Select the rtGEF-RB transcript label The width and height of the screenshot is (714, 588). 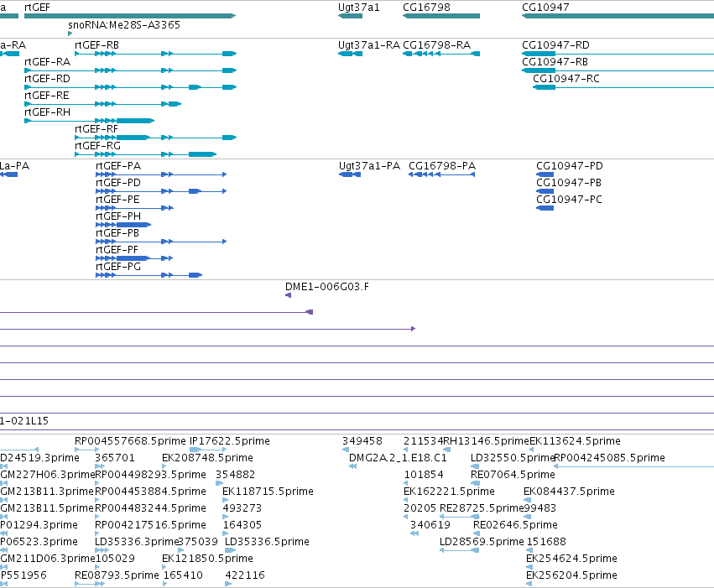point(97,45)
